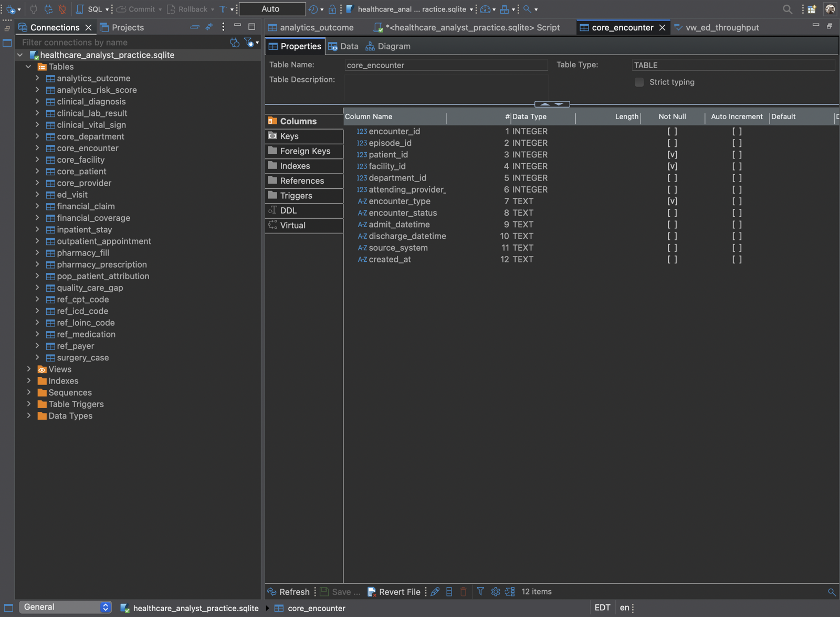Toggle the Strict typing checkbox
Image resolution: width=840 pixels, height=617 pixels.
pyautogui.click(x=639, y=82)
